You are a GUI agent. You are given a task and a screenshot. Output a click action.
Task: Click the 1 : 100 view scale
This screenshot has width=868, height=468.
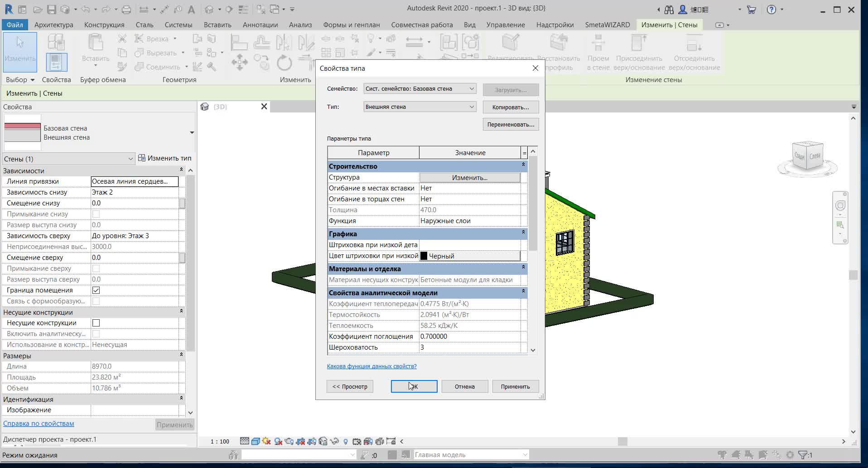[x=220, y=441]
